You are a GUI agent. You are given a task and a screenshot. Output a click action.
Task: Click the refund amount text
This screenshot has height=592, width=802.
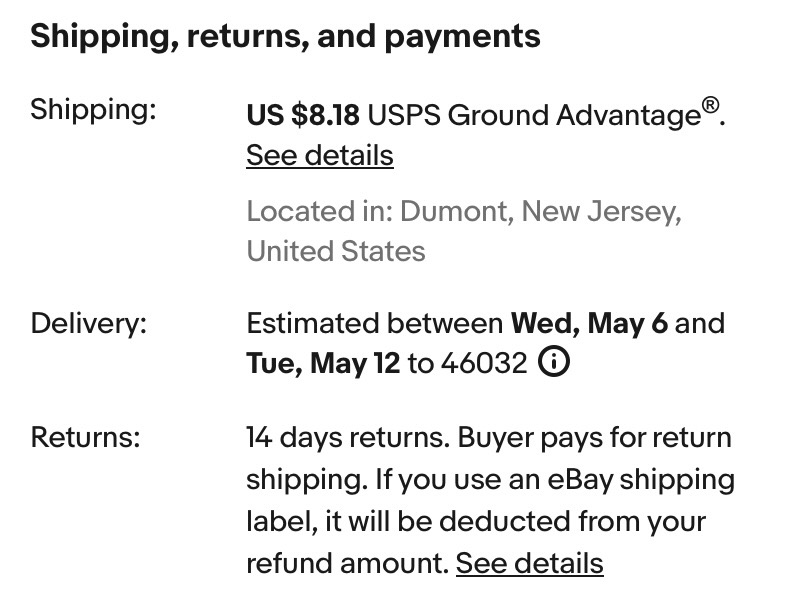click(x=346, y=564)
